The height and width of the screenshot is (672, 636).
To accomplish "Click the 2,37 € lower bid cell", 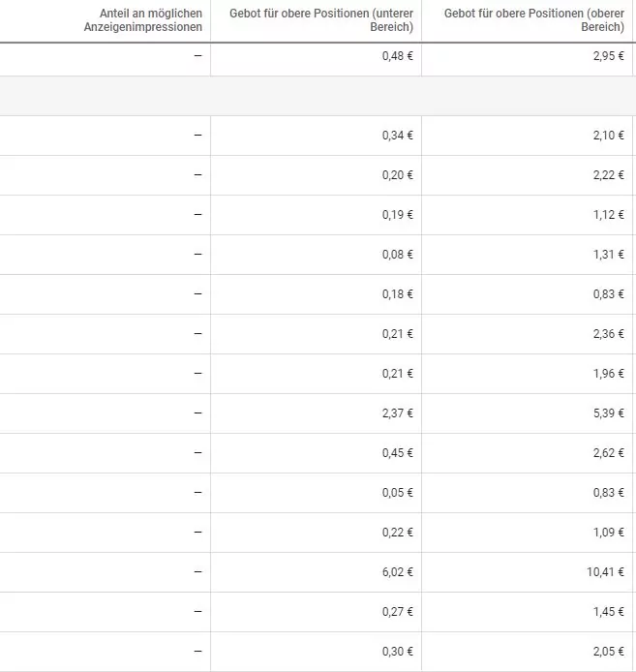I will tap(316, 413).
